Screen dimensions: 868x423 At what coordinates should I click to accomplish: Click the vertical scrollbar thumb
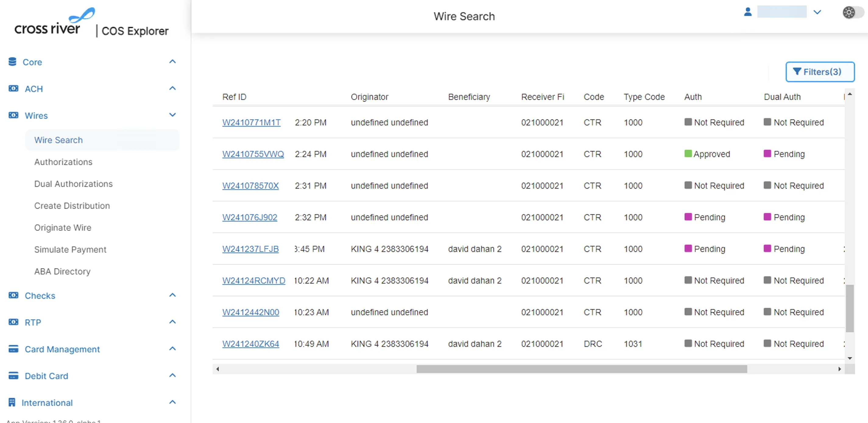[850, 309]
